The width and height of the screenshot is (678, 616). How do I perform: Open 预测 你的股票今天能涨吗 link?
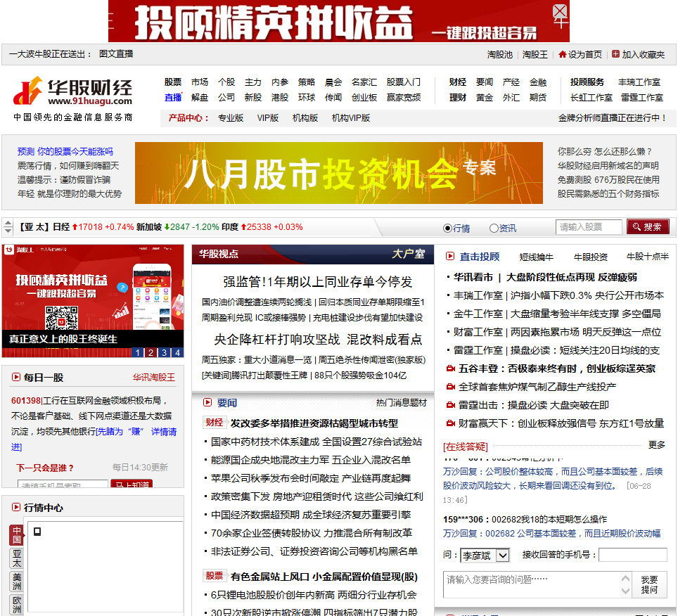pyautogui.click(x=65, y=151)
